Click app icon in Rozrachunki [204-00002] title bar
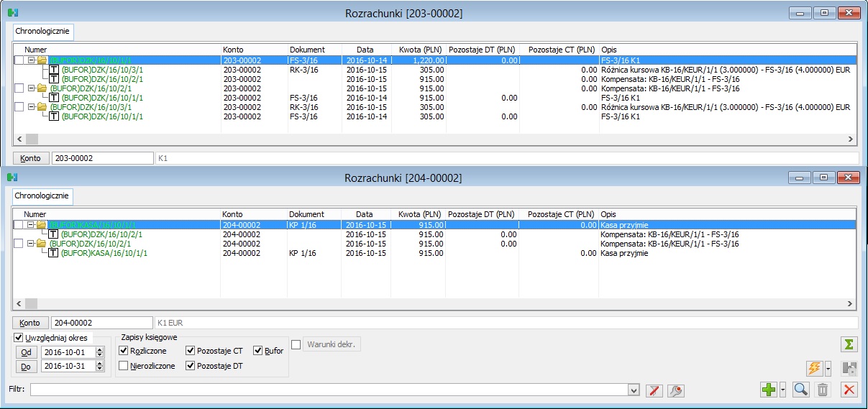The image size is (868, 409). (12, 178)
